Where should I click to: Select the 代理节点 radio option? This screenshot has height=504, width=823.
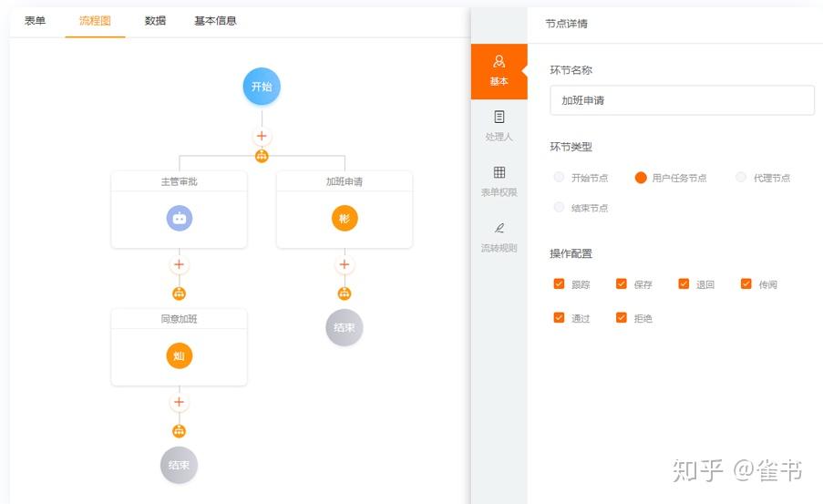741,178
